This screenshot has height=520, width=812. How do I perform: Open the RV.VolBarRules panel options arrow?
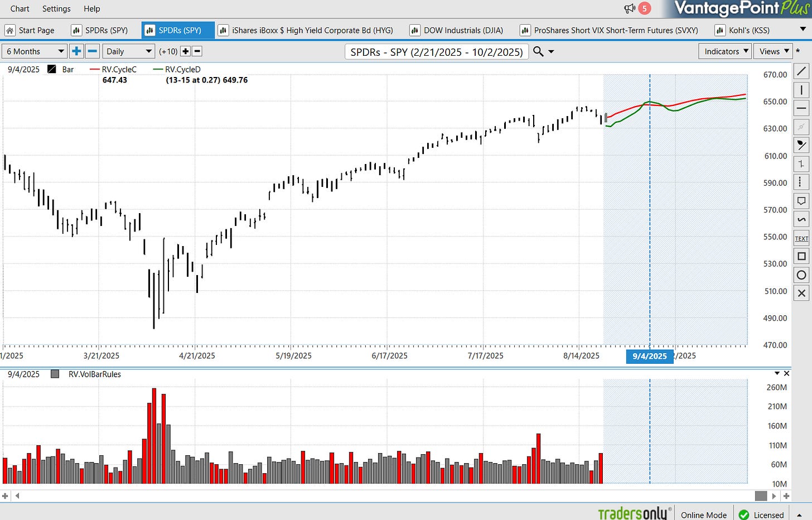pos(777,373)
